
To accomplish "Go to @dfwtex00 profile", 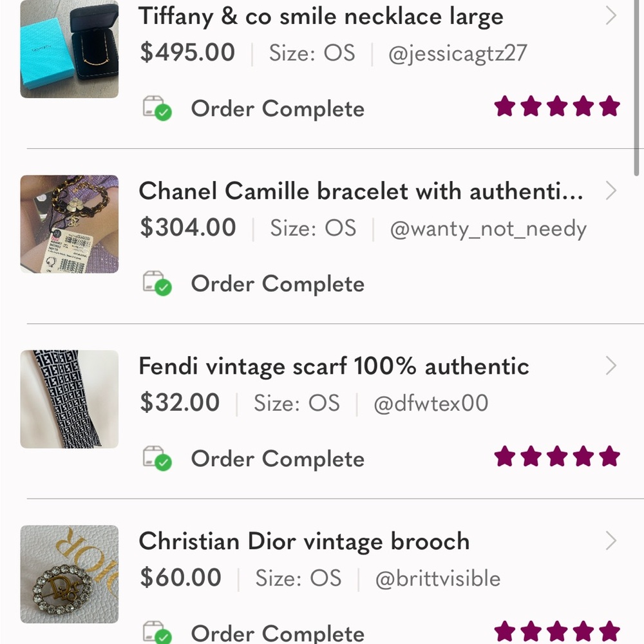I will click(x=431, y=403).
